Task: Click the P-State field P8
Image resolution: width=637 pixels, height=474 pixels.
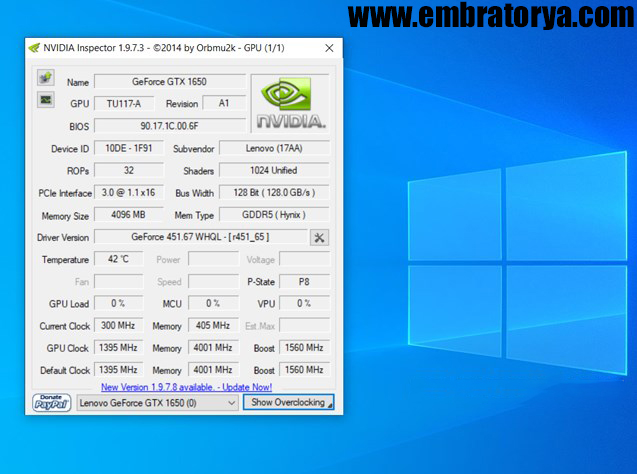Action: click(x=304, y=281)
